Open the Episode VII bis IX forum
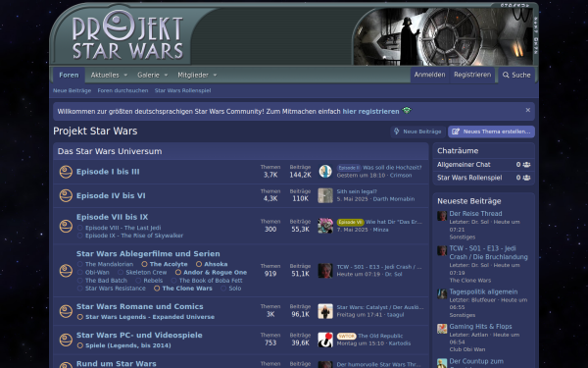The width and height of the screenshot is (588, 368). [113, 217]
